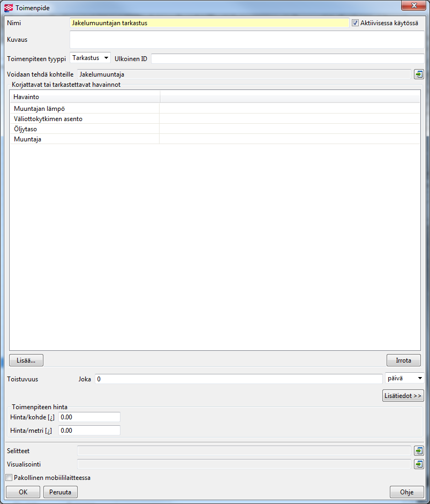Click the Toimenpide app icon in title bar
This screenshot has height=504, width=430.
pyautogui.click(x=9, y=7)
